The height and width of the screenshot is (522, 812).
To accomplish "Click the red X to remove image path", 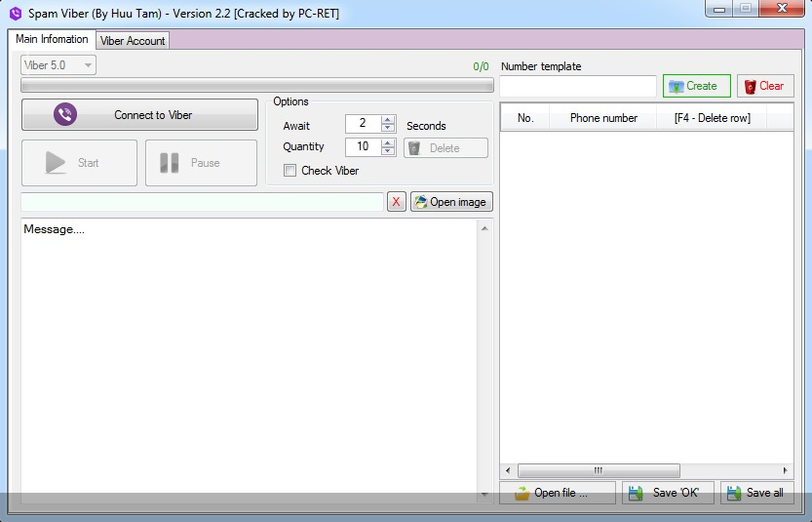I will [396, 202].
